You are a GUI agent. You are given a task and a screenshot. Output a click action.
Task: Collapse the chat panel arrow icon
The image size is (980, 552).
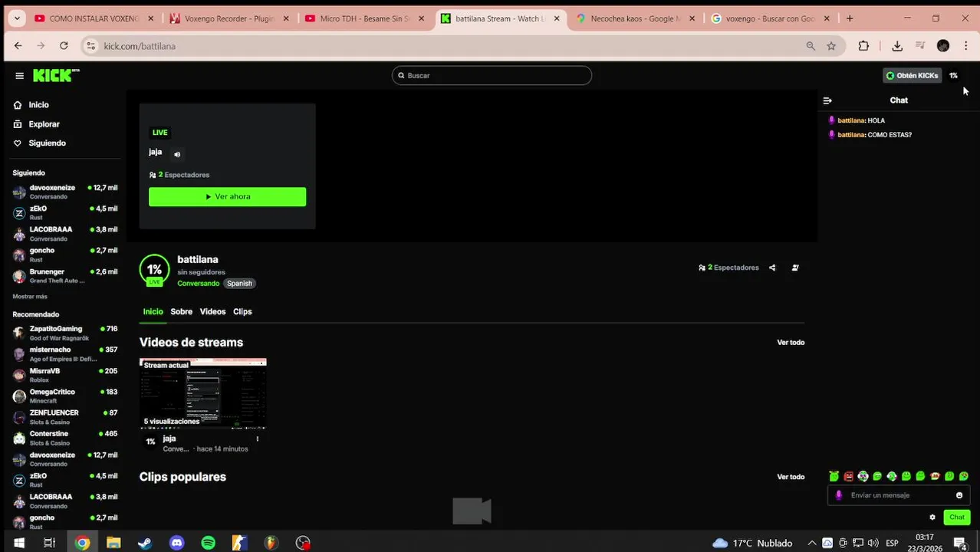tap(827, 100)
